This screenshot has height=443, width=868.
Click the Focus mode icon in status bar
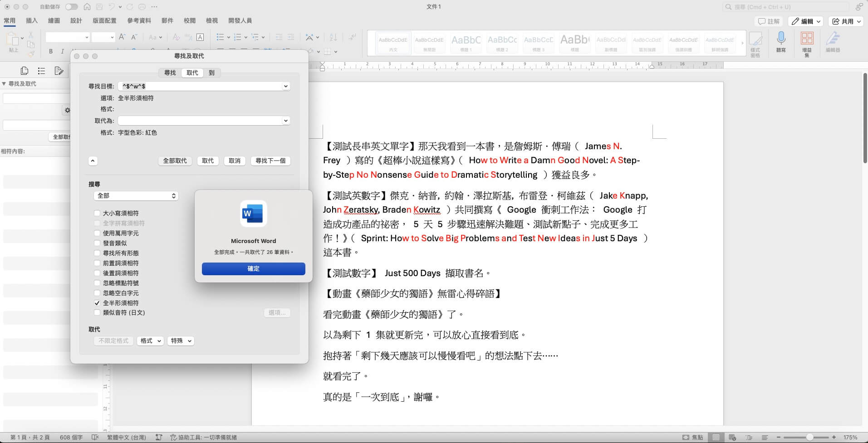[686, 438]
